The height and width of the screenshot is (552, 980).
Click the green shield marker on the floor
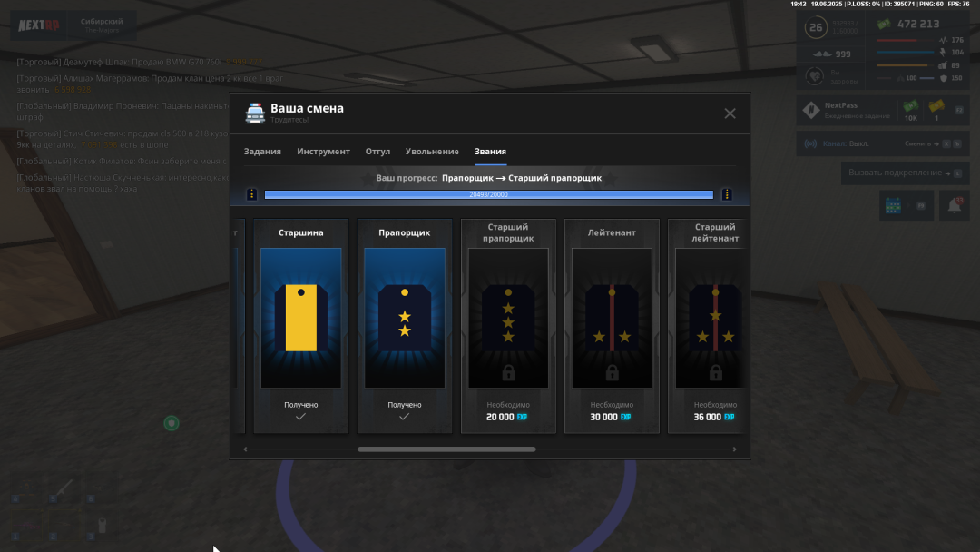coord(171,423)
